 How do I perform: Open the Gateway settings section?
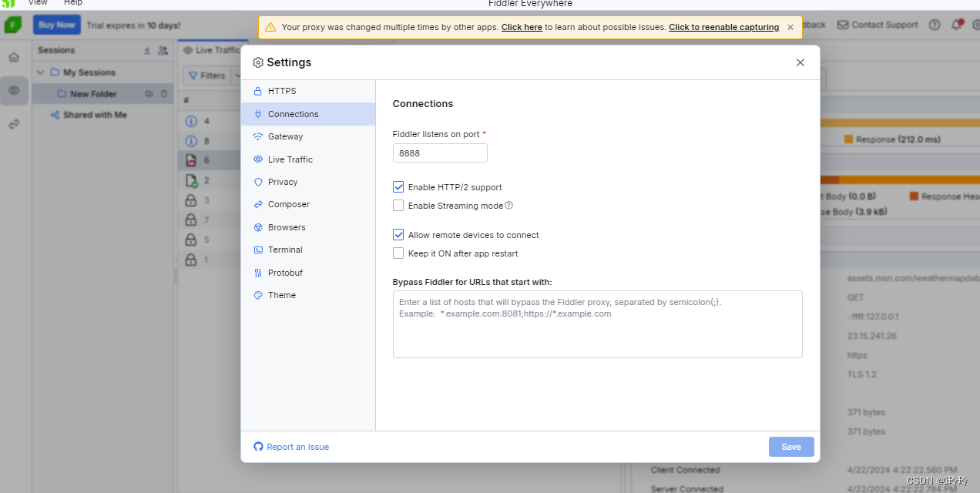(307, 136)
